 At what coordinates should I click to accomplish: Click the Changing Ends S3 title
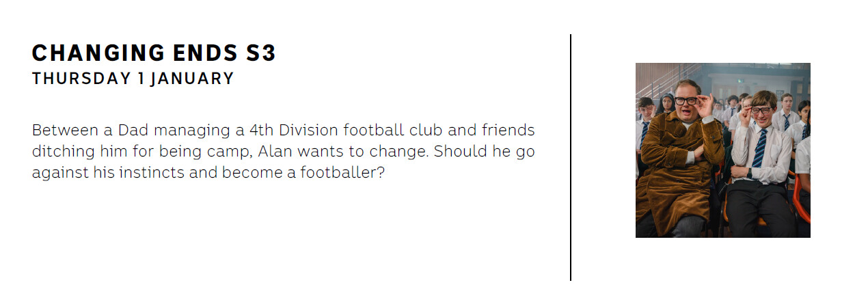point(154,53)
